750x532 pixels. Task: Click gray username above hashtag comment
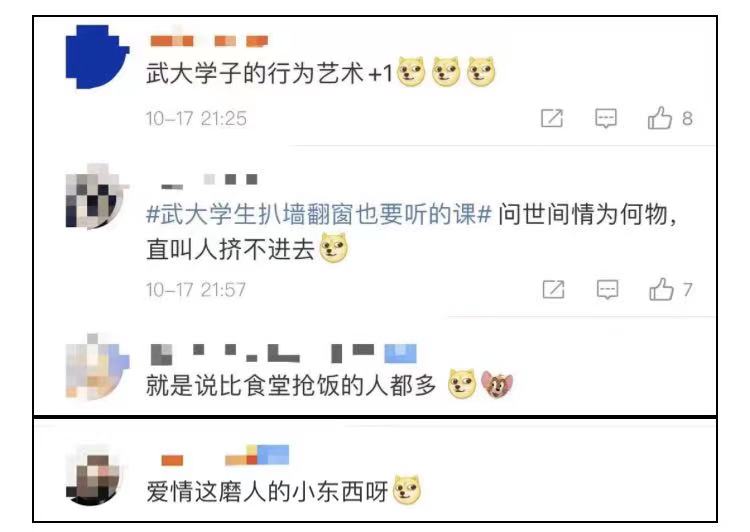coord(210,180)
